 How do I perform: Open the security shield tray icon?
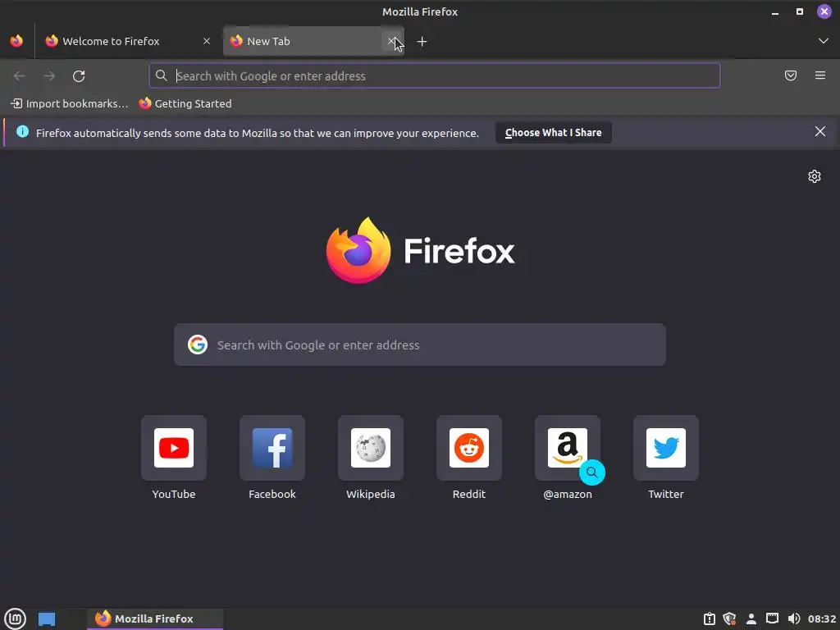pos(729,619)
